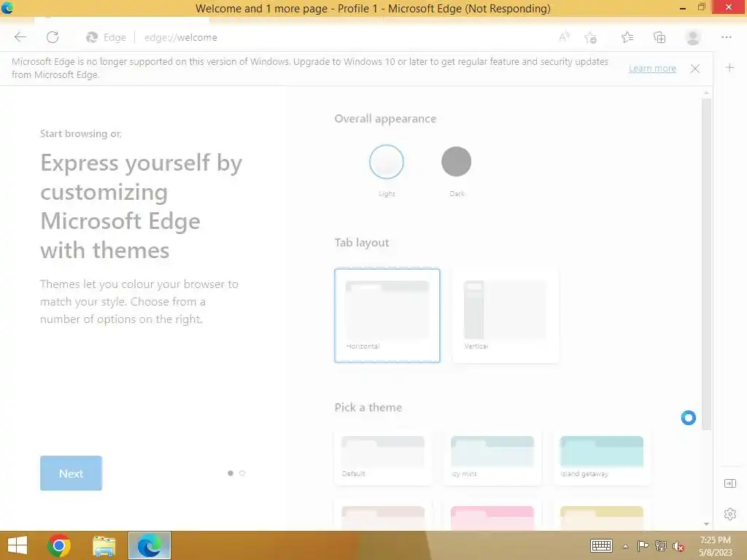Open the Read aloud icon in address bar
The image size is (747, 560).
coord(564,37)
